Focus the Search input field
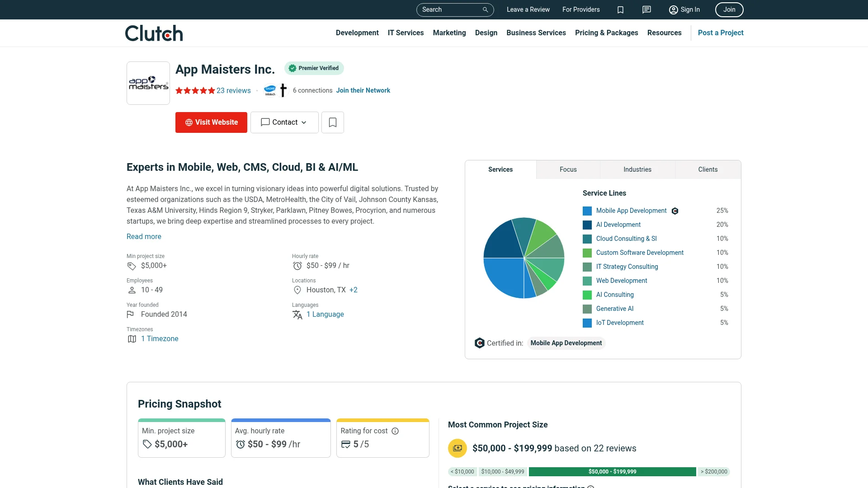The image size is (868, 488). click(x=450, y=9)
